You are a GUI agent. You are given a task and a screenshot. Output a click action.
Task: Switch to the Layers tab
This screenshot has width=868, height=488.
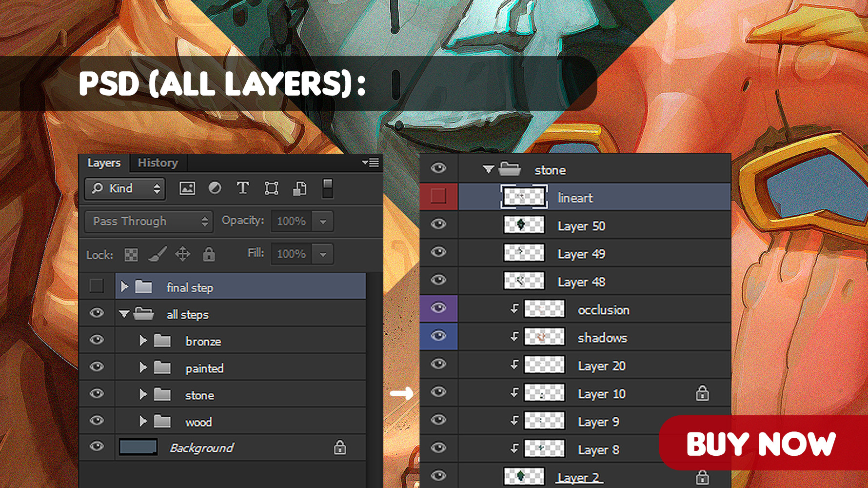[104, 163]
